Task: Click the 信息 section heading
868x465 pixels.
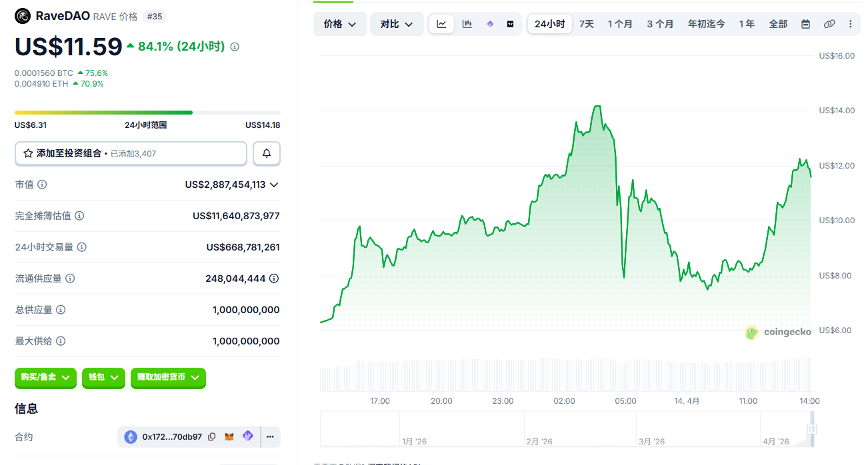Action: coord(27,408)
